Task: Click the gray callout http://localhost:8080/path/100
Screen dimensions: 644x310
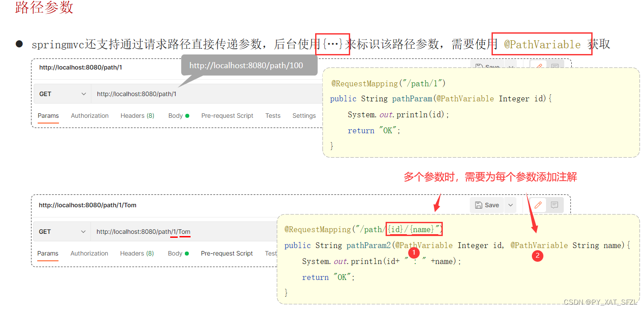Action: (250, 66)
